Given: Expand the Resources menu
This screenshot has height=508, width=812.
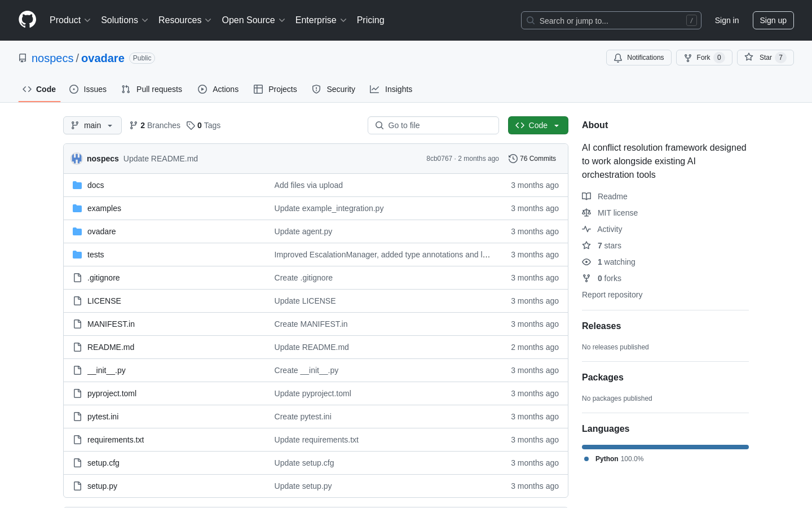Looking at the screenshot, I should tap(185, 20).
